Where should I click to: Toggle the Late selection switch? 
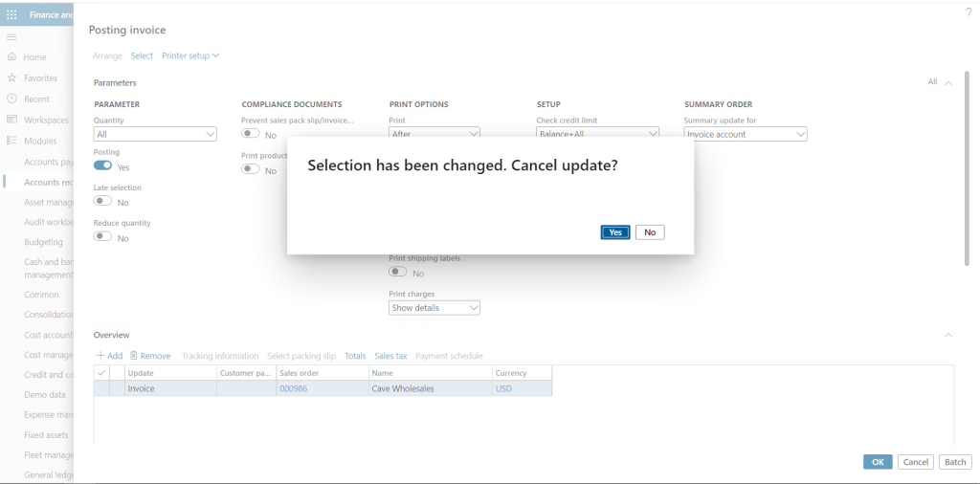pos(103,201)
